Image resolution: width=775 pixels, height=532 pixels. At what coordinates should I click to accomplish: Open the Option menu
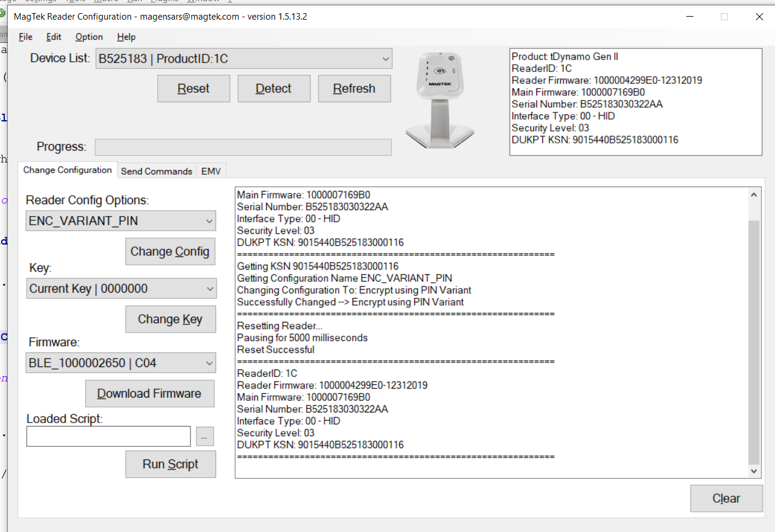click(x=89, y=37)
